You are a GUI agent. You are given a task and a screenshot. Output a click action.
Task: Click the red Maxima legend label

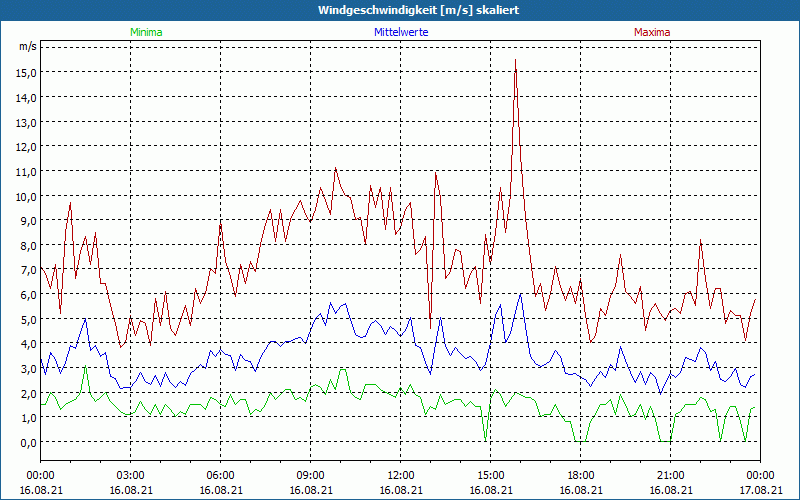pyautogui.click(x=652, y=32)
